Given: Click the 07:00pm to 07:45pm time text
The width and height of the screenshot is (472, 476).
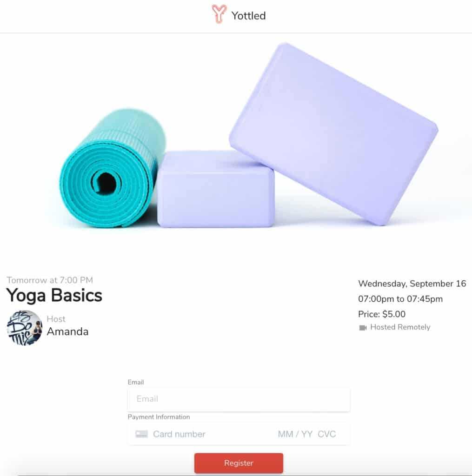Looking at the screenshot, I should click(x=400, y=299).
